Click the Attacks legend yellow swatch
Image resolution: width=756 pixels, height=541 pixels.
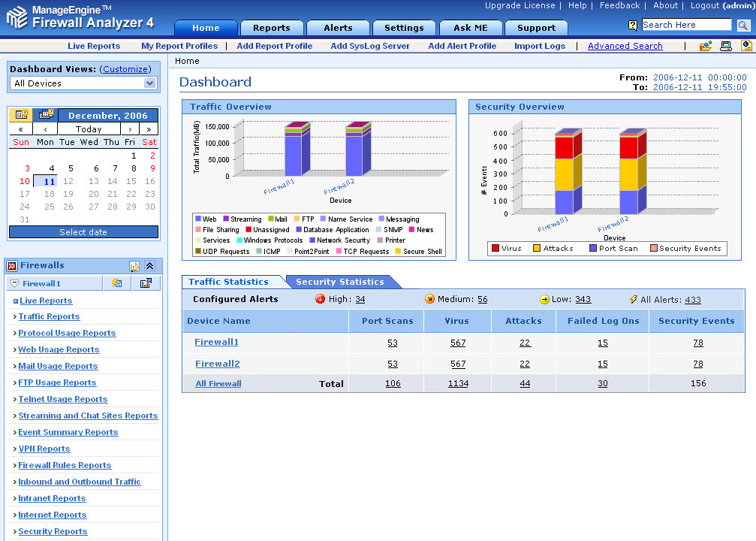[x=537, y=248]
